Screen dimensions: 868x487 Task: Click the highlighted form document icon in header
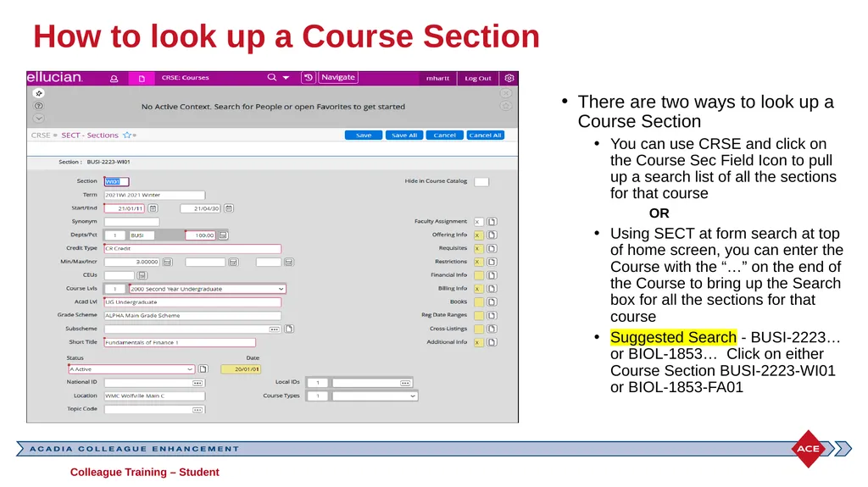click(x=142, y=79)
